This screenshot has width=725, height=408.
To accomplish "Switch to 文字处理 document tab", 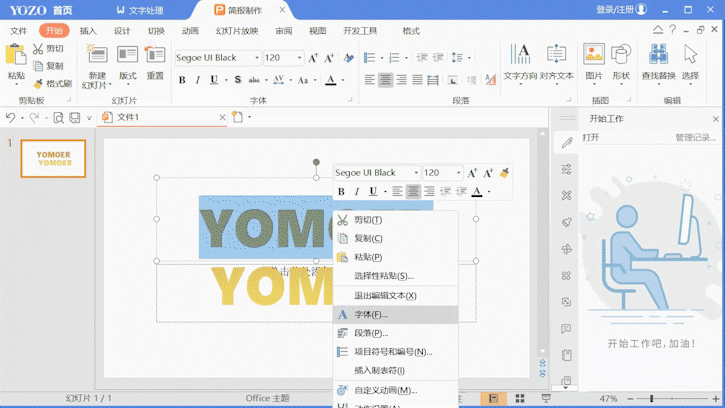I will click(x=140, y=10).
